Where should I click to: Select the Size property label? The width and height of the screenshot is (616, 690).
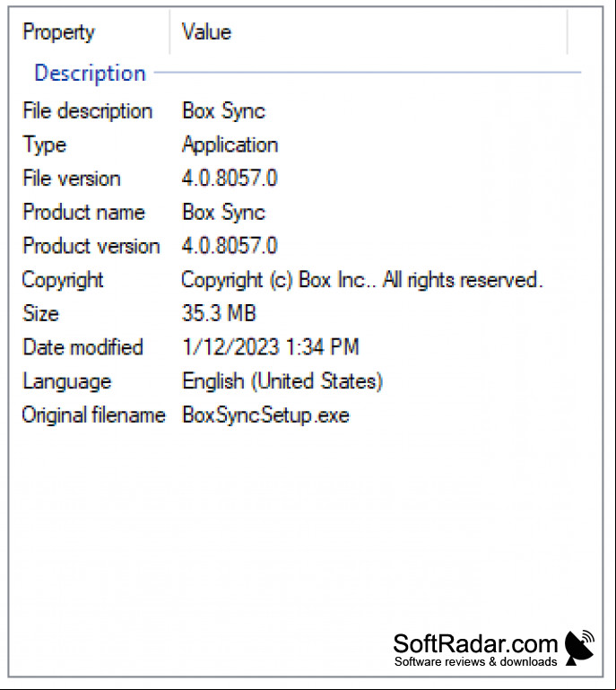click(40, 313)
